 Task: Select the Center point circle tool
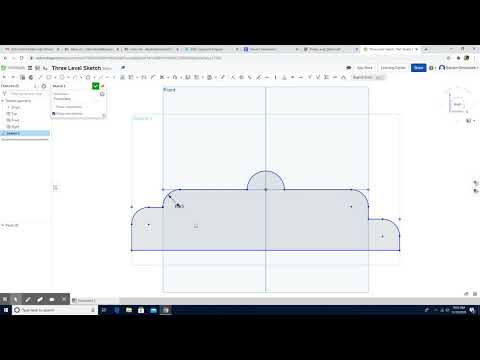click(x=62, y=77)
